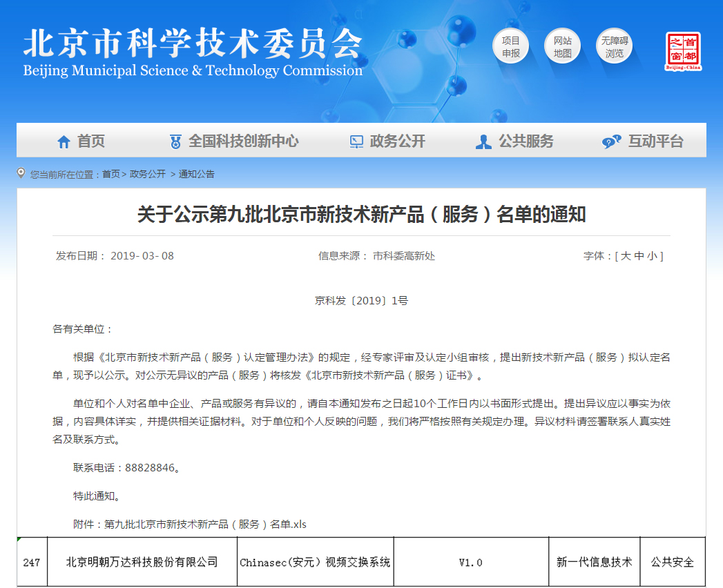Open the 网站地图 round button
Screen dimensions: 723x588
coord(562,47)
